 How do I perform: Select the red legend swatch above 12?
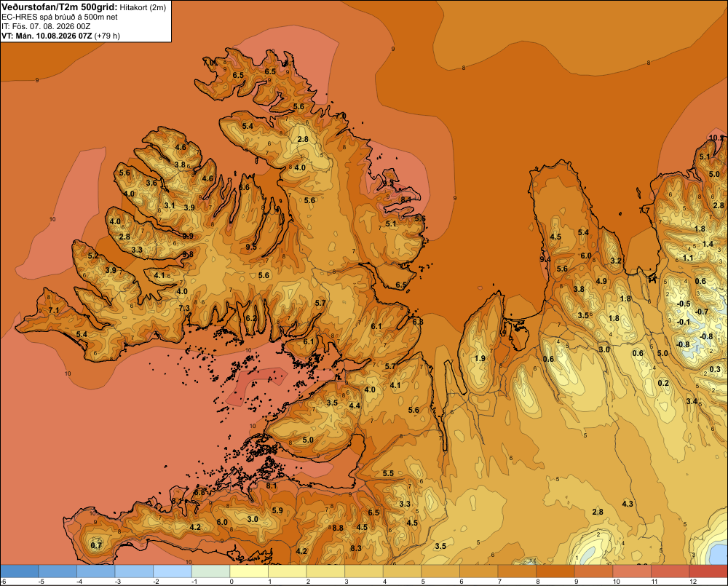708,571
